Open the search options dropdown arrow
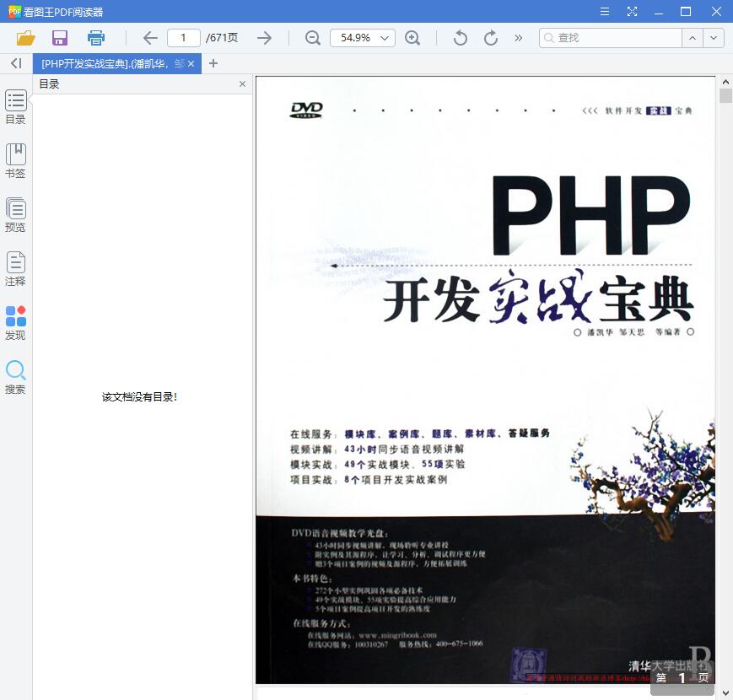The image size is (733, 700). point(711,38)
